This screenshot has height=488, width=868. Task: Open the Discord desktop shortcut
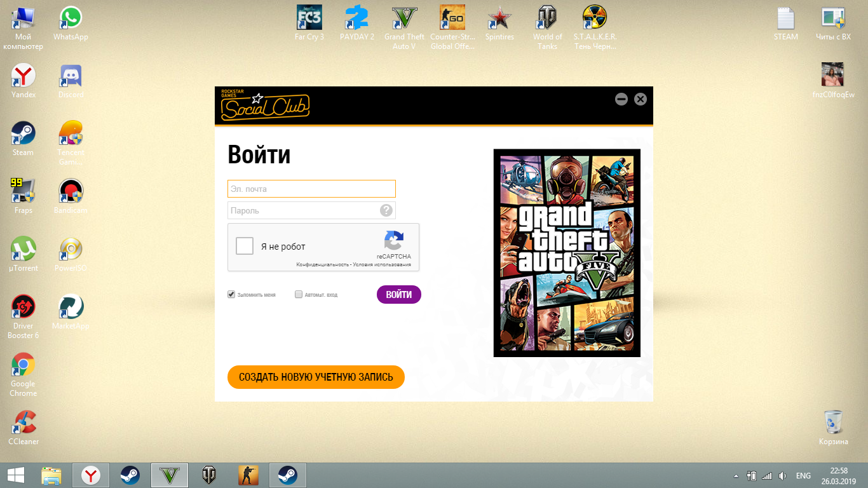point(71,81)
